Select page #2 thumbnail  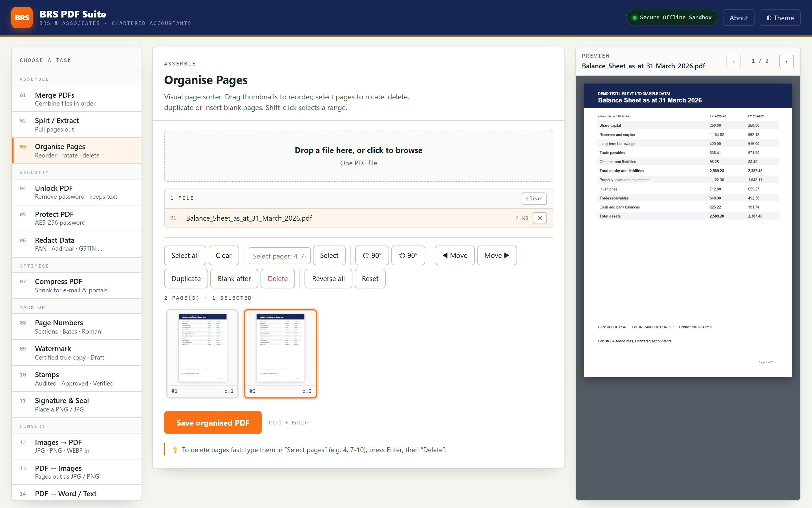point(280,353)
